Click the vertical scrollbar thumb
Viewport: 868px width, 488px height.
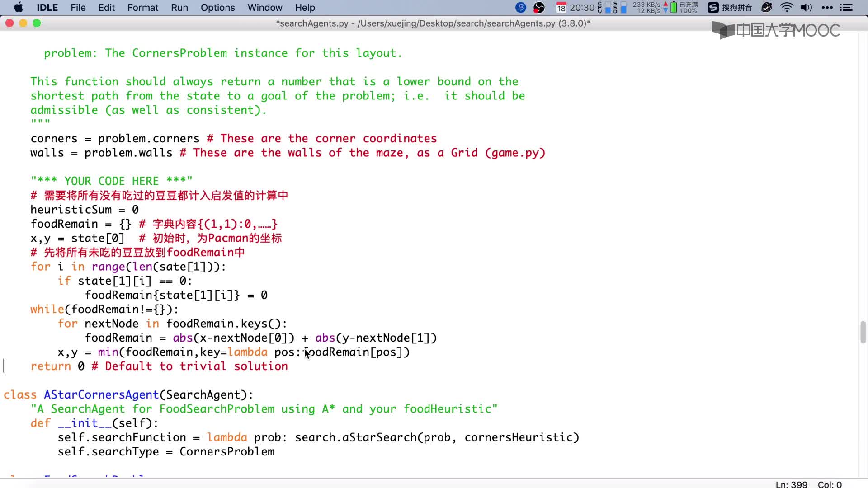point(863,332)
